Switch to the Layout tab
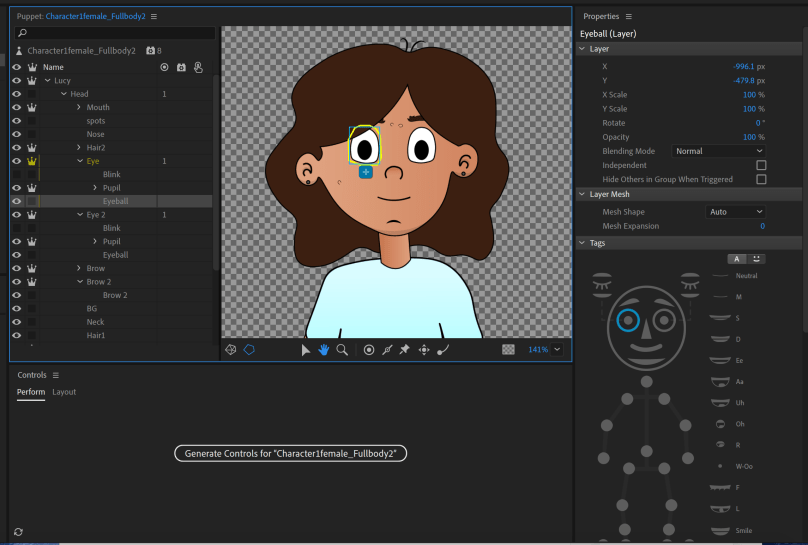 coord(64,392)
